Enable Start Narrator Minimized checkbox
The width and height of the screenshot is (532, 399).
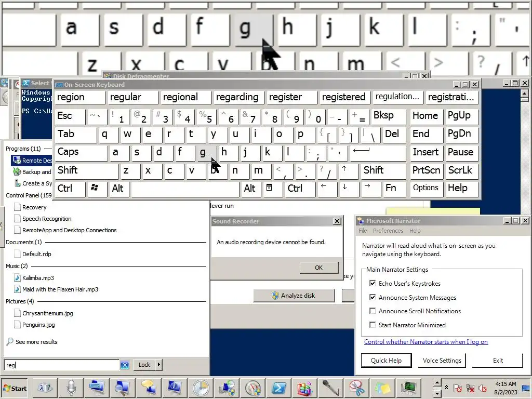coord(373,325)
